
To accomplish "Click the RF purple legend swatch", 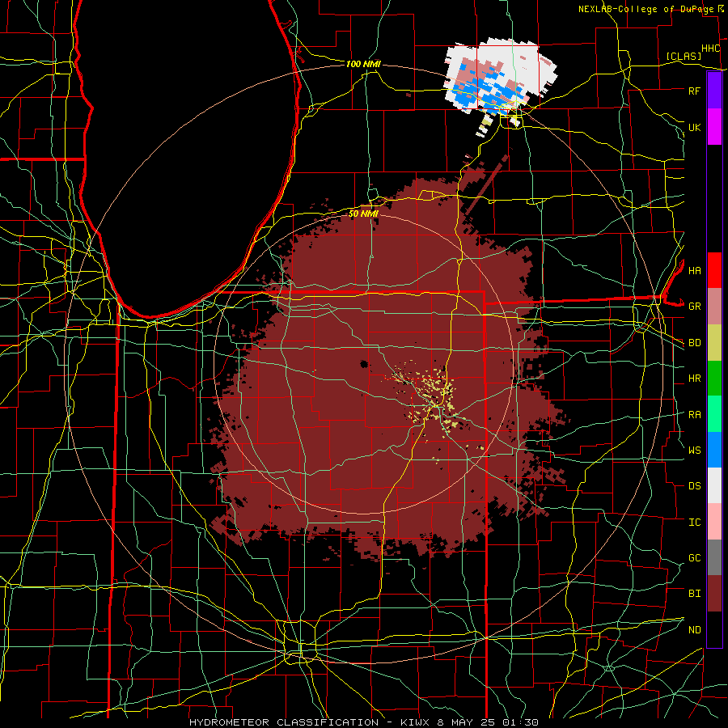I will click(x=714, y=91).
